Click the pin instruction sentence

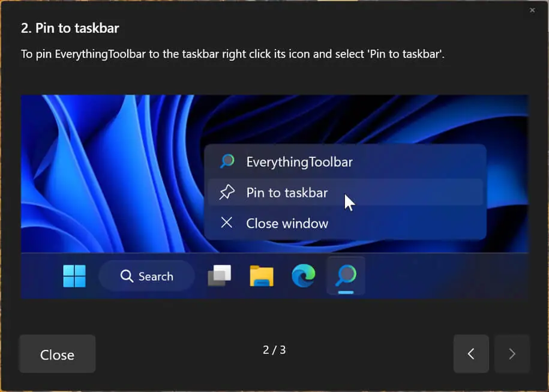point(232,54)
